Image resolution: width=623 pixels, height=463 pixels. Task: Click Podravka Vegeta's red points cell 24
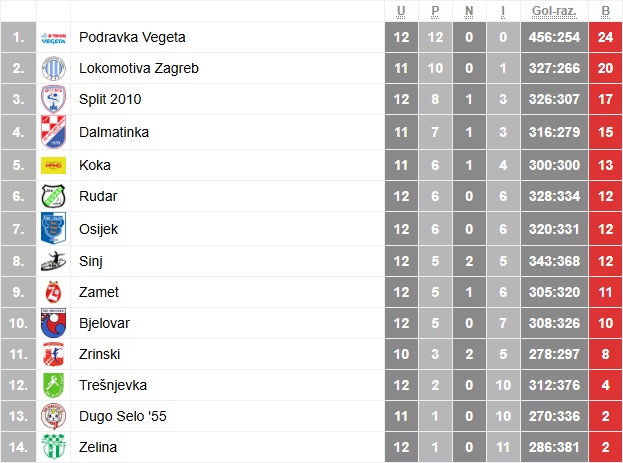click(606, 37)
